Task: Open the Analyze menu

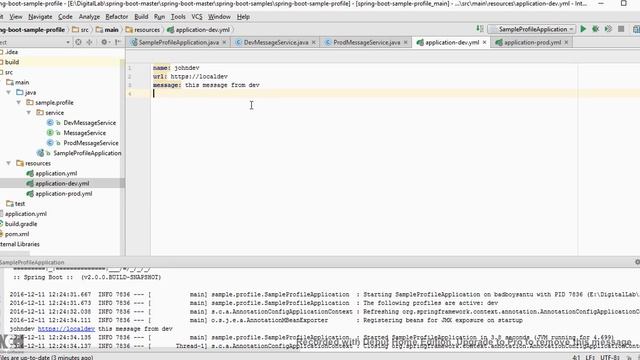Action: click(x=89, y=17)
